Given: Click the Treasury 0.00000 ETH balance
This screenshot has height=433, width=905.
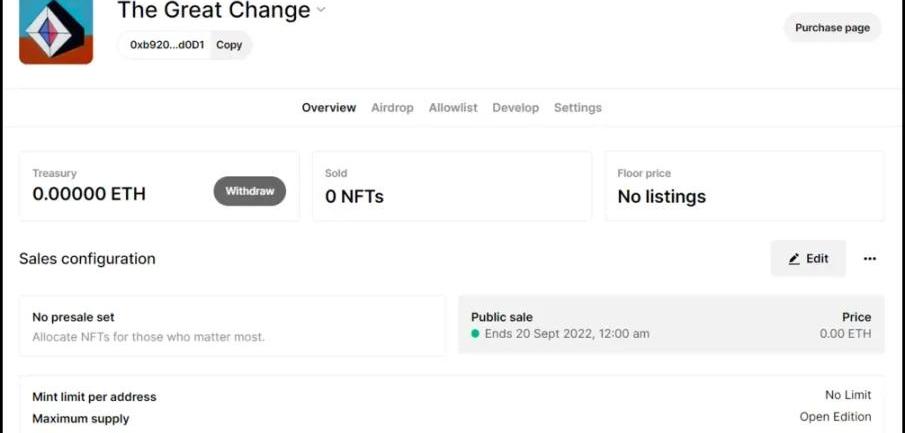Looking at the screenshot, I should (89, 194).
